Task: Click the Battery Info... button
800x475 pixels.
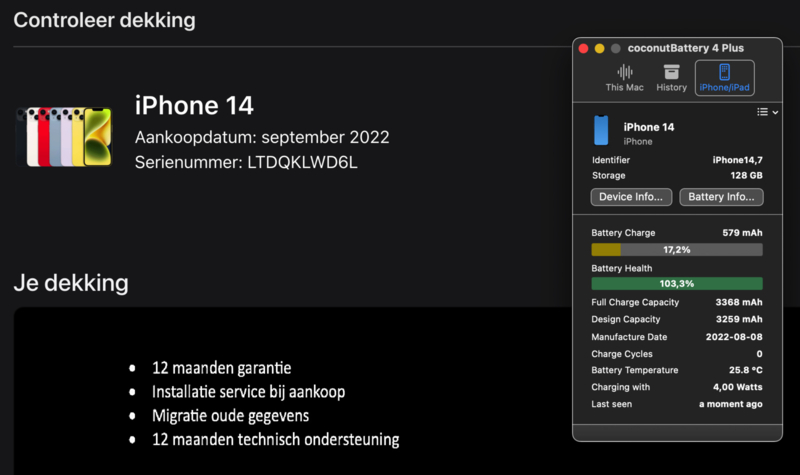Action: pos(721,197)
